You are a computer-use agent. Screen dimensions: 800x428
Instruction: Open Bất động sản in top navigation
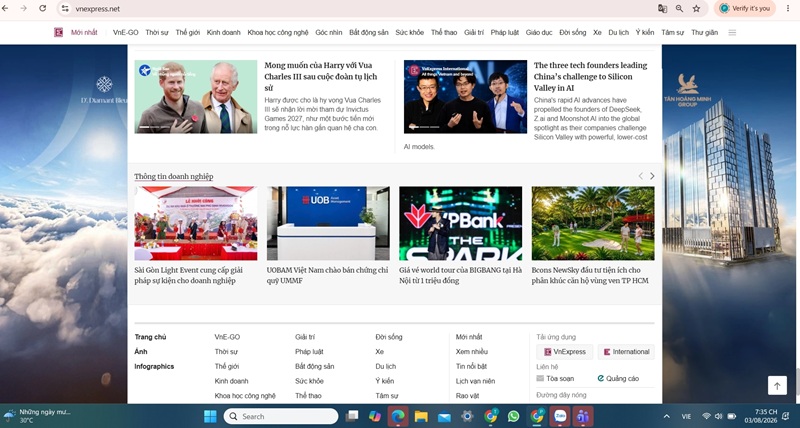[369, 32]
